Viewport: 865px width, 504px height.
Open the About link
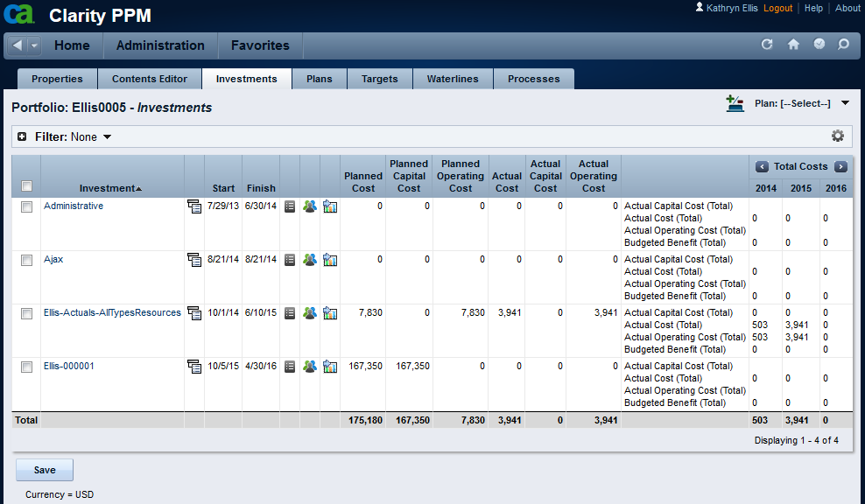[x=847, y=8]
